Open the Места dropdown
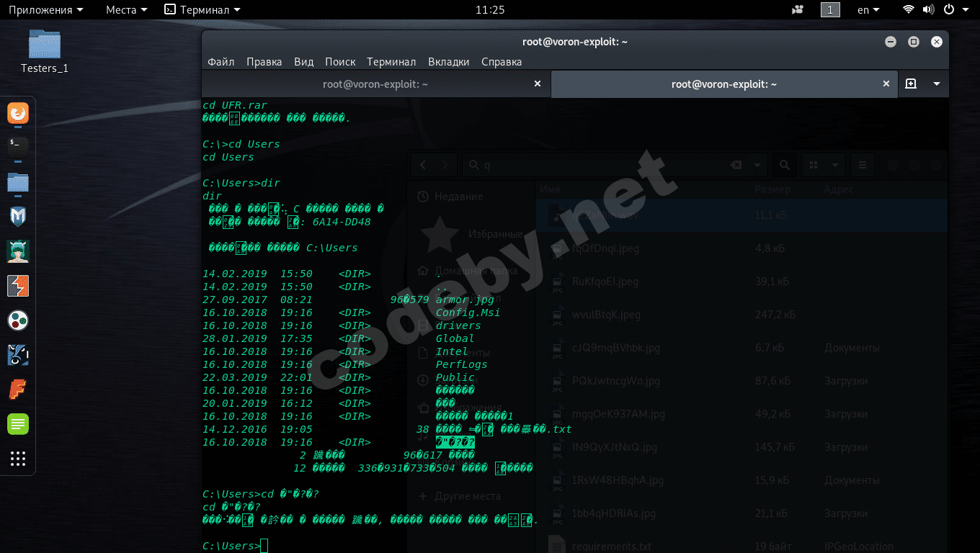Viewport: 980px width, 553px height. pos(126,10)
